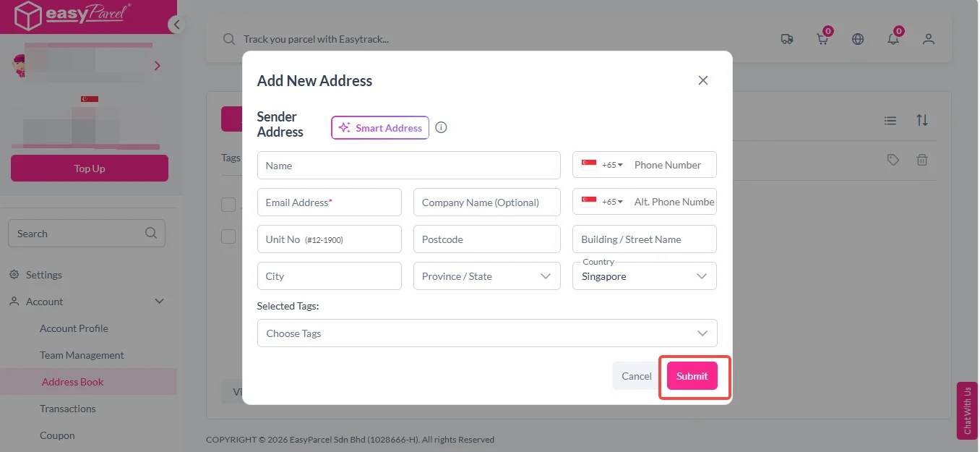Open Team Management from the Account menu
This screenshot has height=452, width=980.
(82, 355)
